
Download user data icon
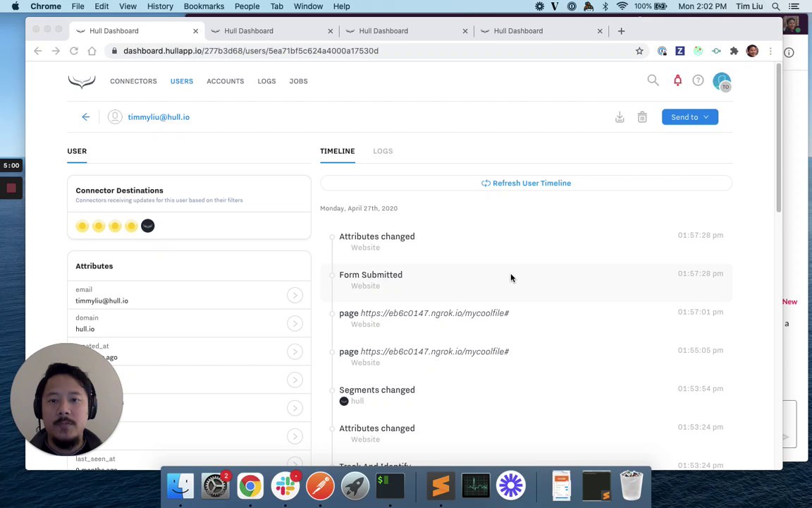tap(620, 117)
